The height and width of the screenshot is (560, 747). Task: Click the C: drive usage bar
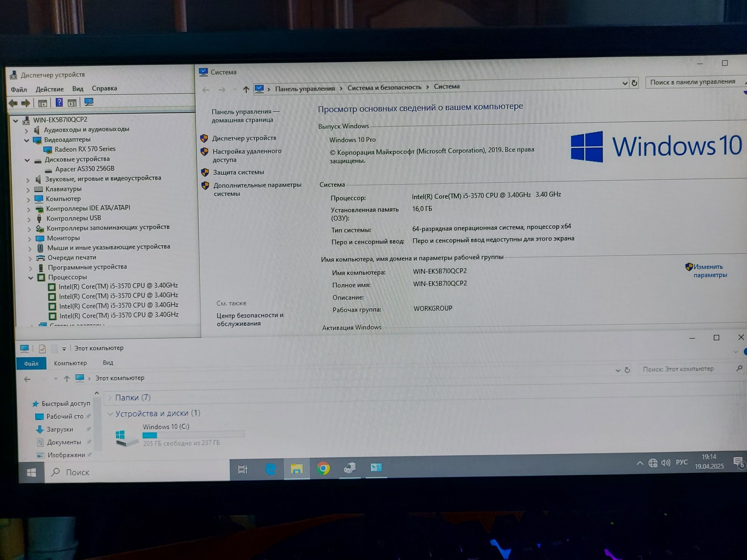pyautogui.click(x=193, y=435)
